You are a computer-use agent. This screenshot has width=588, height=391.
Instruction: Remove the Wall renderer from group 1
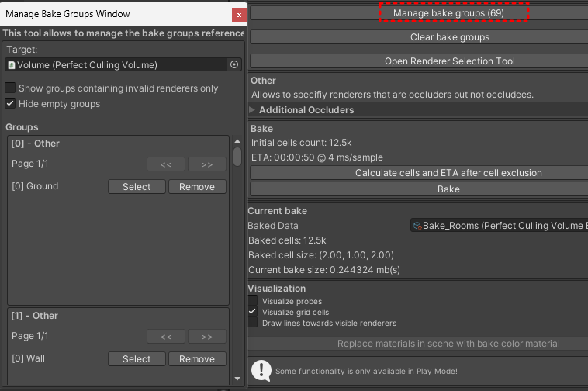197,358
